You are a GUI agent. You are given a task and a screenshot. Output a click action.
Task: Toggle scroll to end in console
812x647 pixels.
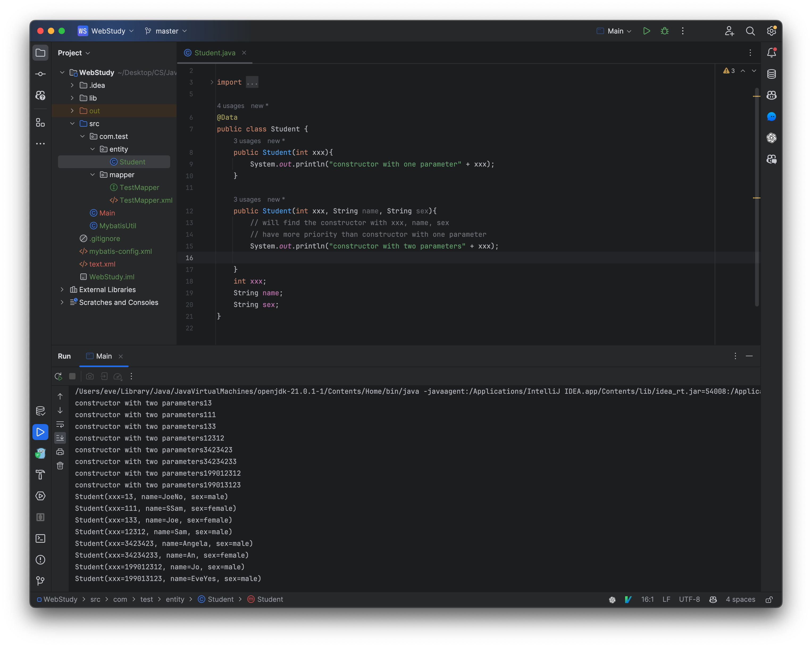coord(60,438)
